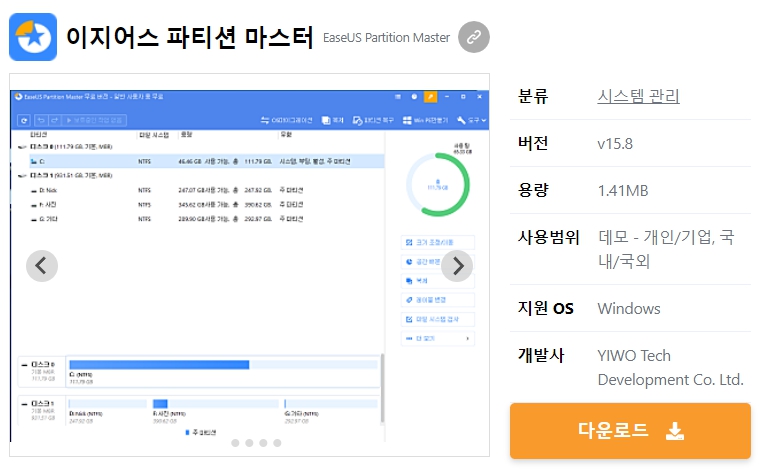Click the EaseUS Partition Master star app icon

click(x=33, y=37)
